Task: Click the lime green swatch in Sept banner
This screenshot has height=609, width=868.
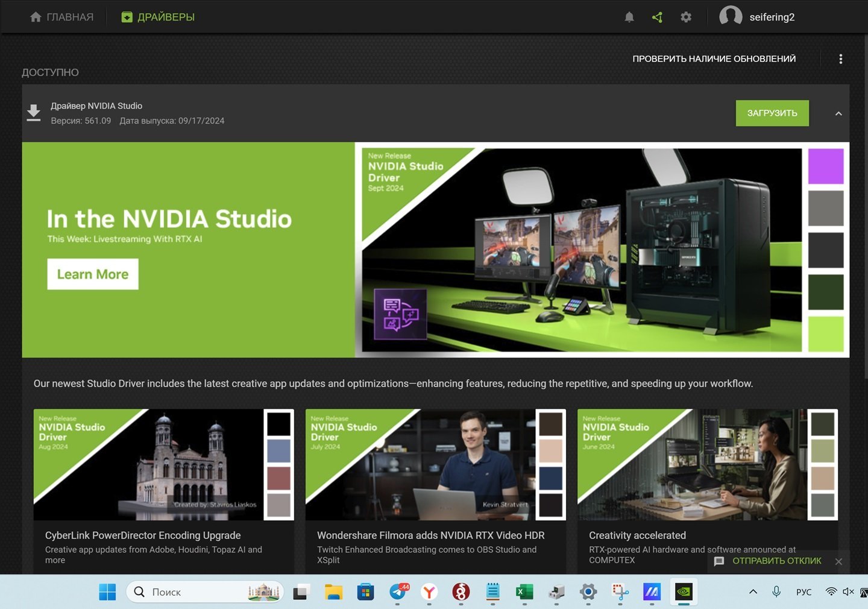Action: click(825, 333)
